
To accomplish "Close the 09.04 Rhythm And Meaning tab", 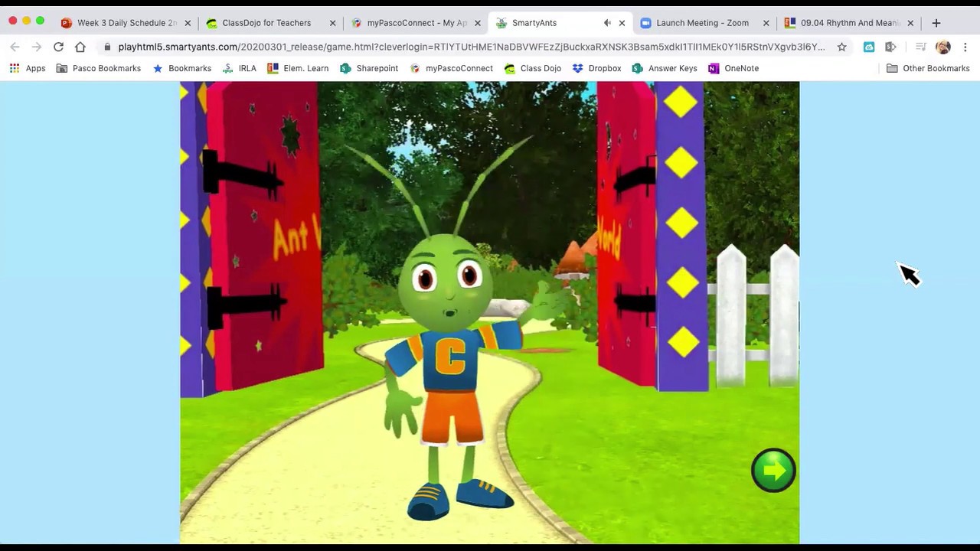I will (x=910, y=23).
